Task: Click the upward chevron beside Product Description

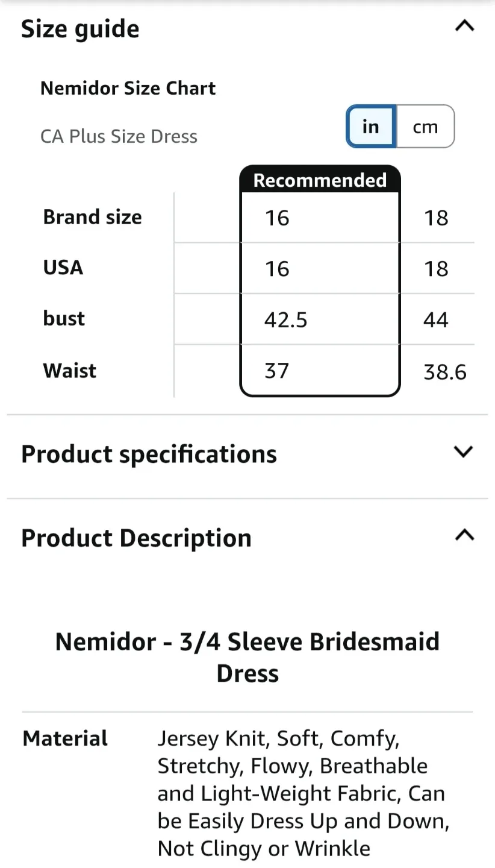Action: point(464,535)
